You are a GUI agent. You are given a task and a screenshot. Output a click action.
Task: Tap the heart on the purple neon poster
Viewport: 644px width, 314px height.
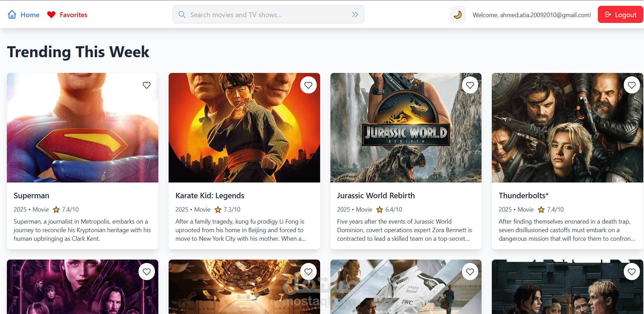tap(147, 272)
